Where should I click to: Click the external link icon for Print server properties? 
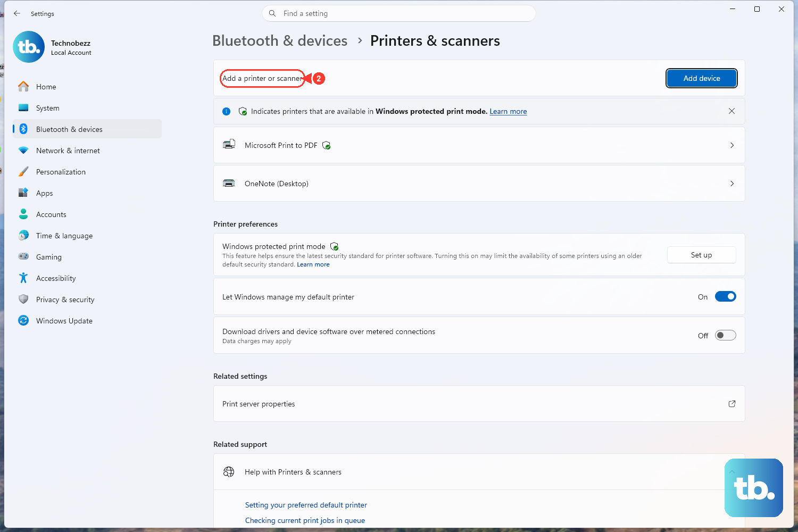[x=732, y=404]
